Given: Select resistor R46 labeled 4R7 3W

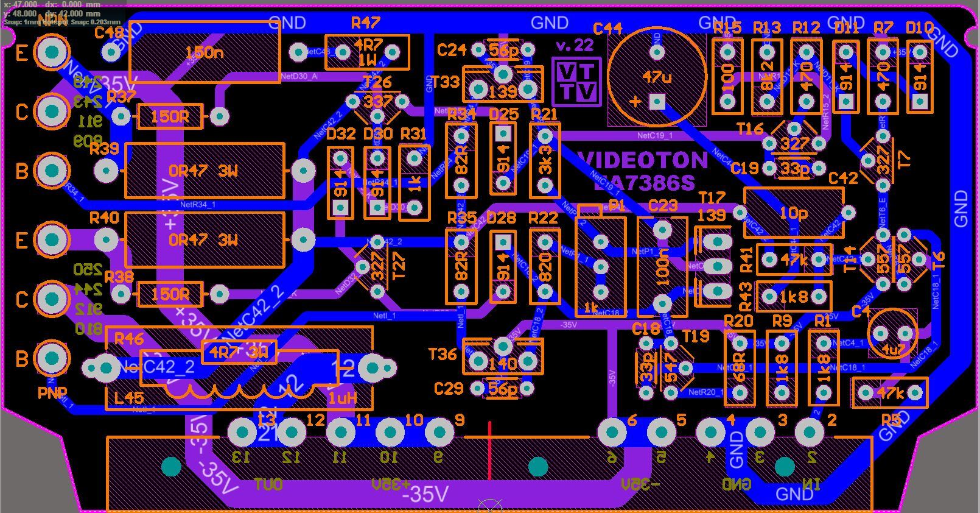Looking at the screenshot, I should click(x=239, y=353).
